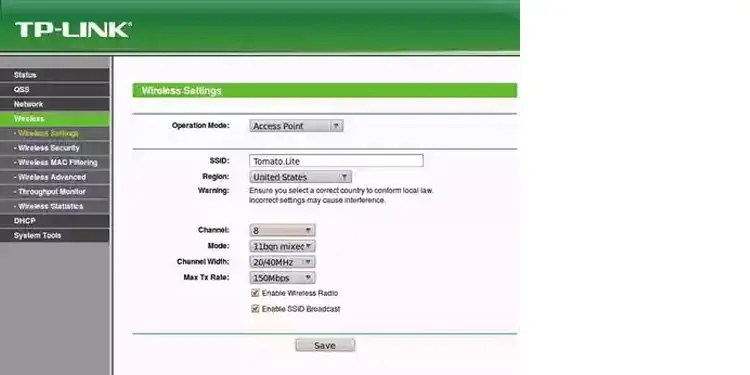Image resolution: width=750 pixels, height=375 pixels.
Task: Expand the Region dropdown
Action: (300, 177)
